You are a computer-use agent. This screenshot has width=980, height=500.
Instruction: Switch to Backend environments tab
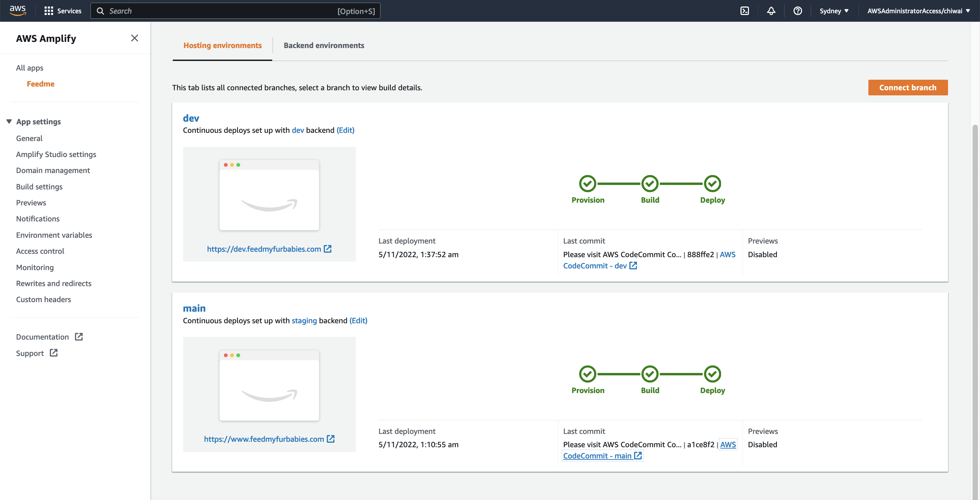coord(324,45)
